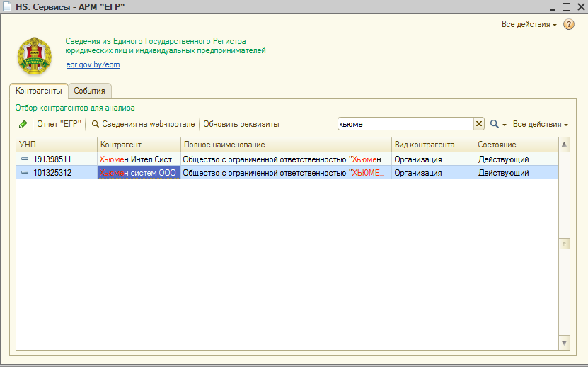
Task: Click the search input containing "хьюме"
Action: click(x=405, y=124)
